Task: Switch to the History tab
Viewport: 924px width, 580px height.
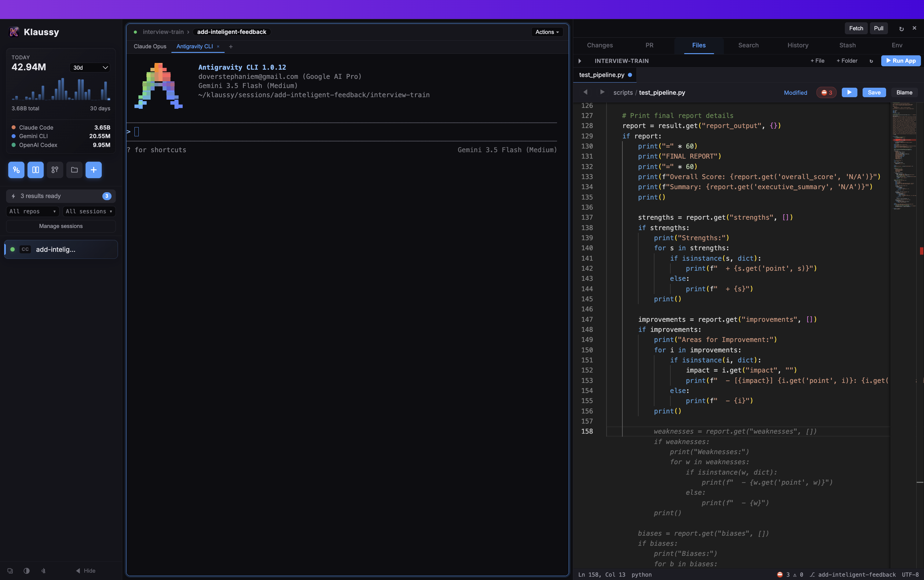Action: pyautogui.click(x=798, y=45)
